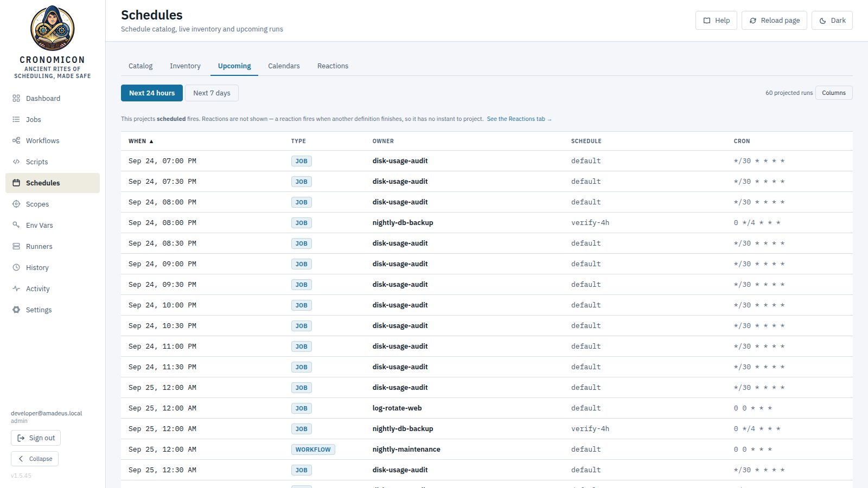Click the Env Vars key icon

(16, 225)
